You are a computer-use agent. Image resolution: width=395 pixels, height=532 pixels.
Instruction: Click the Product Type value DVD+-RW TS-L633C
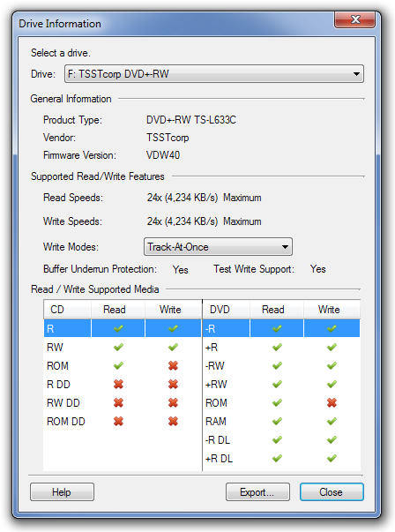(191, 120)
